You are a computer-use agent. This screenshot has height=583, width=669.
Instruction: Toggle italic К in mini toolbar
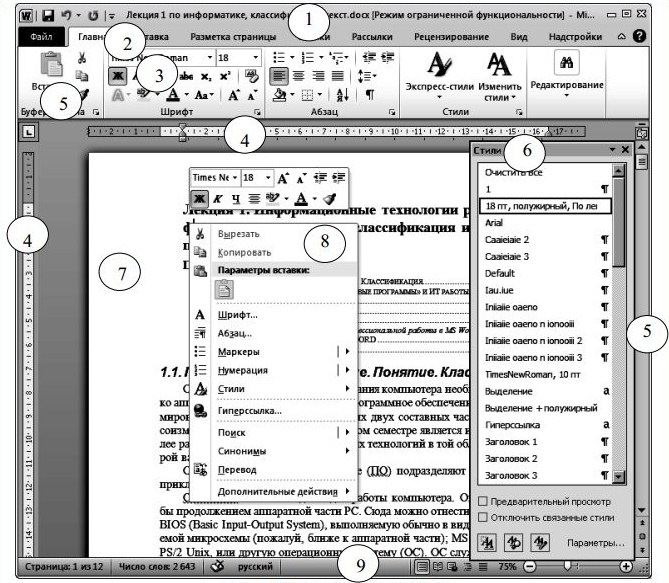coord(217,198)
